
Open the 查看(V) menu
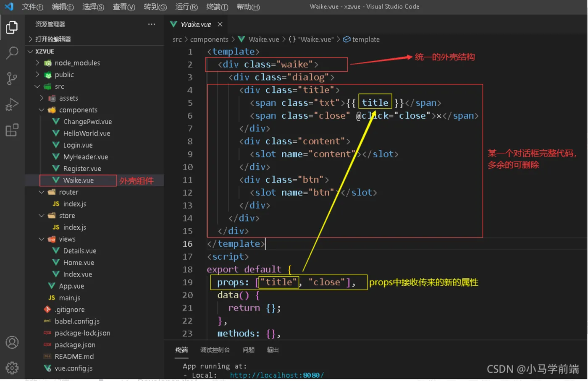click(124, 7)
